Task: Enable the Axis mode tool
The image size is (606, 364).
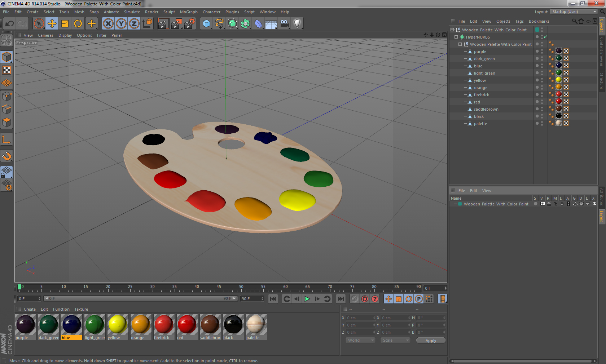Action: click(7, 139)
